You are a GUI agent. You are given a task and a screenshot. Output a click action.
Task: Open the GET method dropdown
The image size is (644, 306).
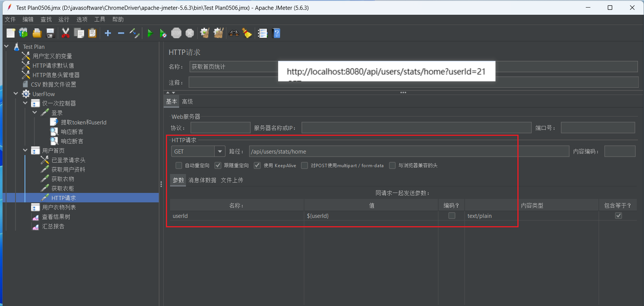coord(220,151)
